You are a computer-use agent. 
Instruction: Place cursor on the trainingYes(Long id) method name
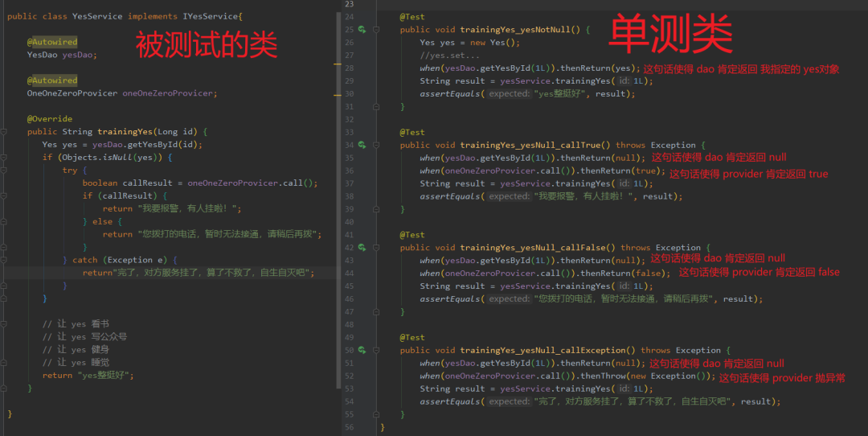point(125,132)
